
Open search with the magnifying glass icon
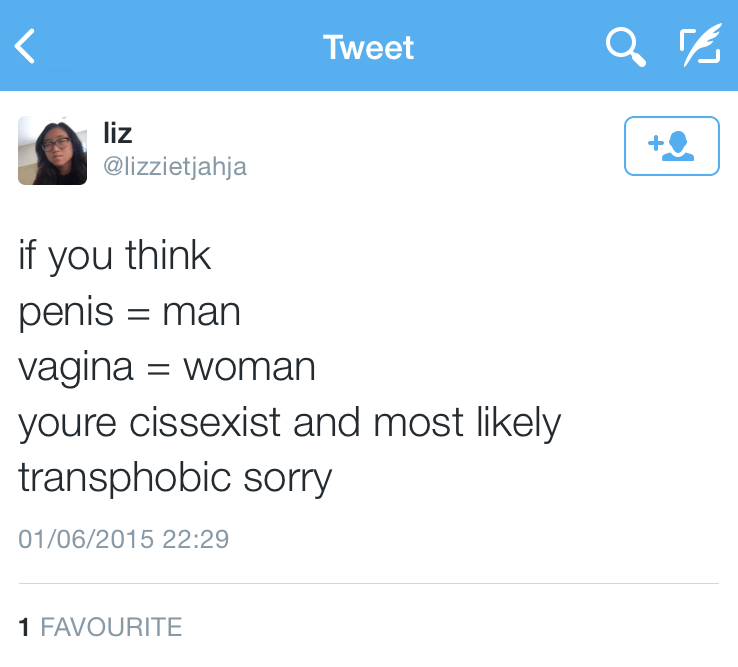click(x=625, y=46)
